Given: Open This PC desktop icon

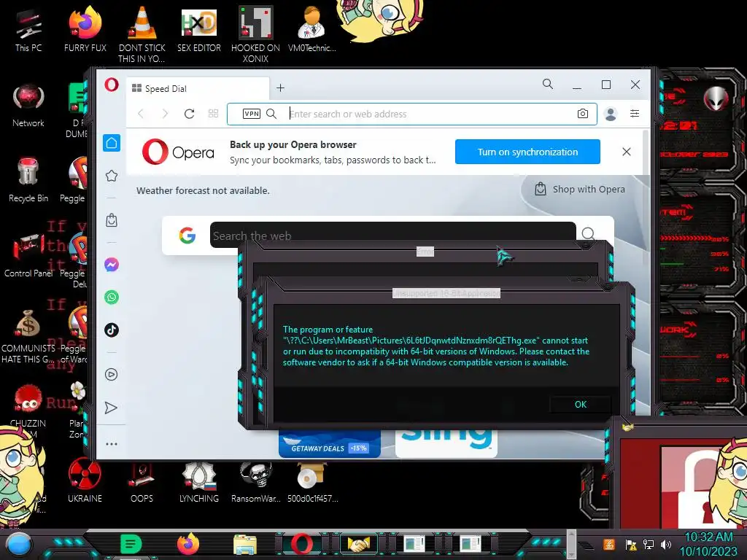Looking at the screenshot, I should [x=28, y=30].
